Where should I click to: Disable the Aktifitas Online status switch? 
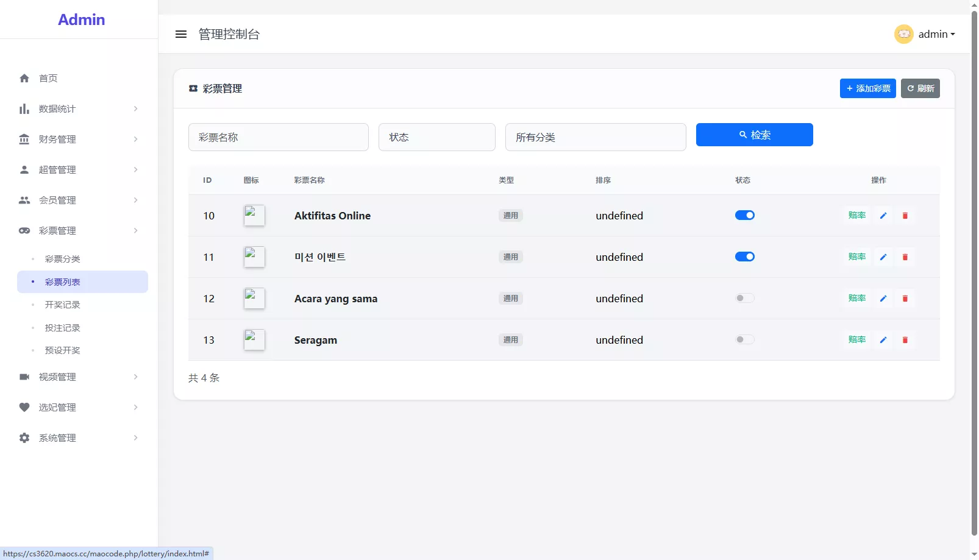tap(744, 215)
